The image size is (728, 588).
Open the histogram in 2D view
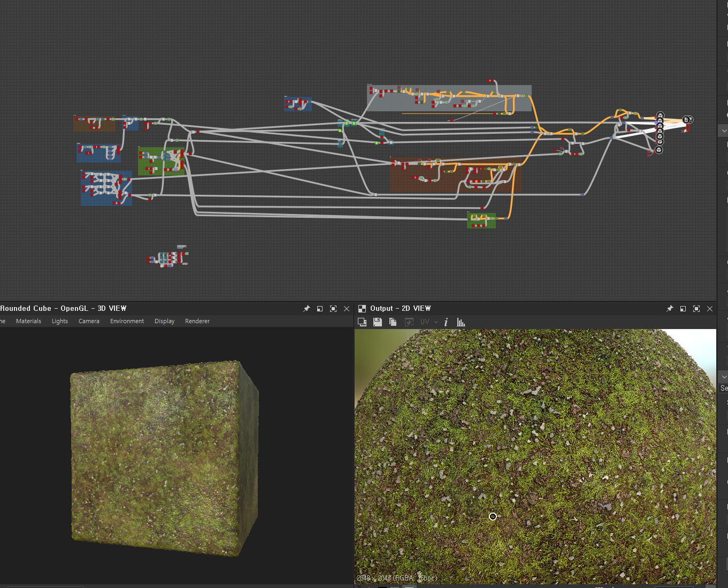[x=461, y=322]
